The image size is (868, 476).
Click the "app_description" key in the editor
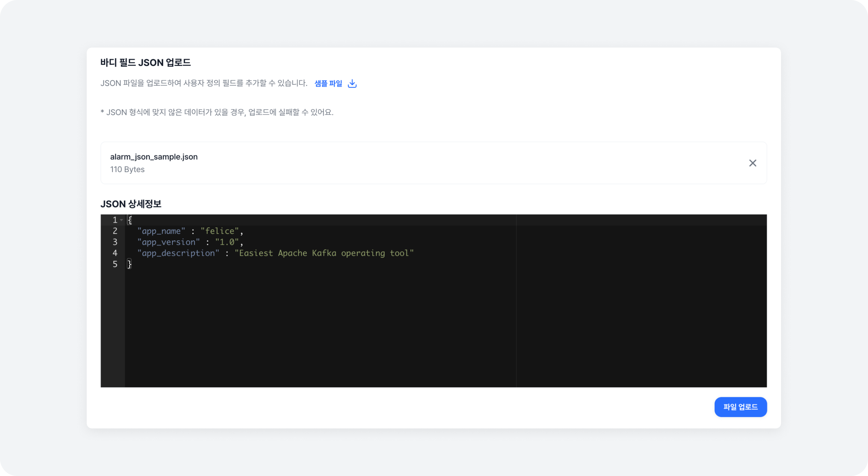coord(178,253)
